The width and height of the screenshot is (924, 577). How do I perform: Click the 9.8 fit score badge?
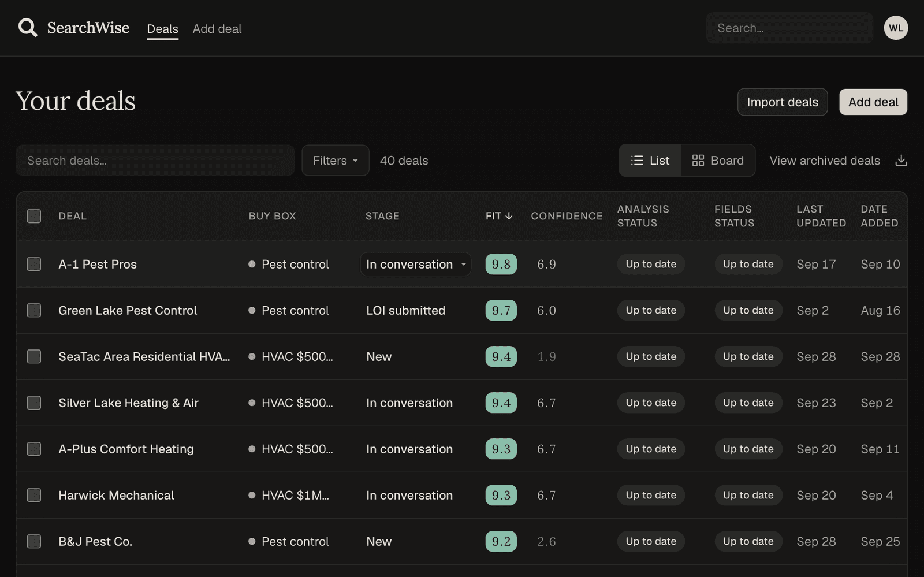pyautogui.click(x=501, y=264)
